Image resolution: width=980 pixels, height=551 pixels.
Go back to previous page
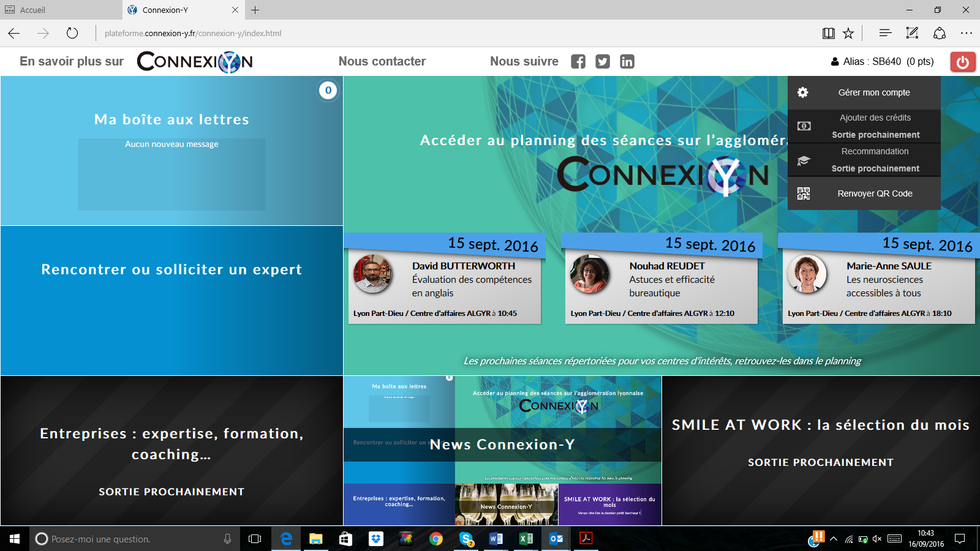pyautogui.click(x=14, y=33)
